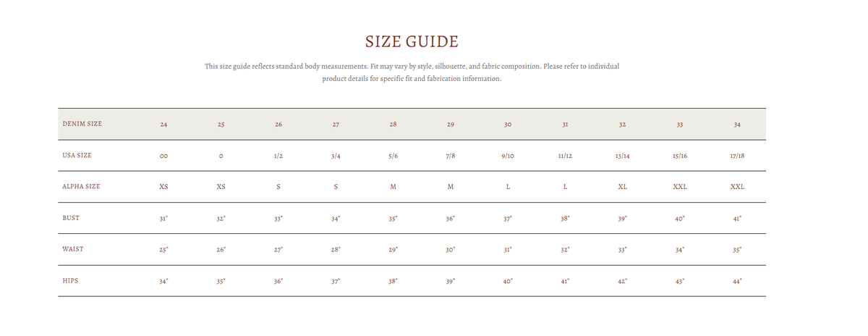Select the BUST row label
The image size is (868, 336).
tap(71, 217)
